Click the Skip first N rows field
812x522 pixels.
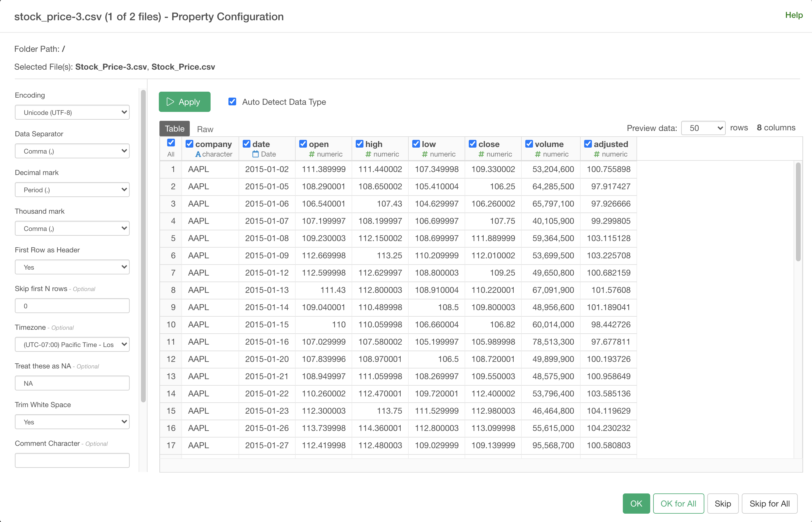tap(72, 306)
